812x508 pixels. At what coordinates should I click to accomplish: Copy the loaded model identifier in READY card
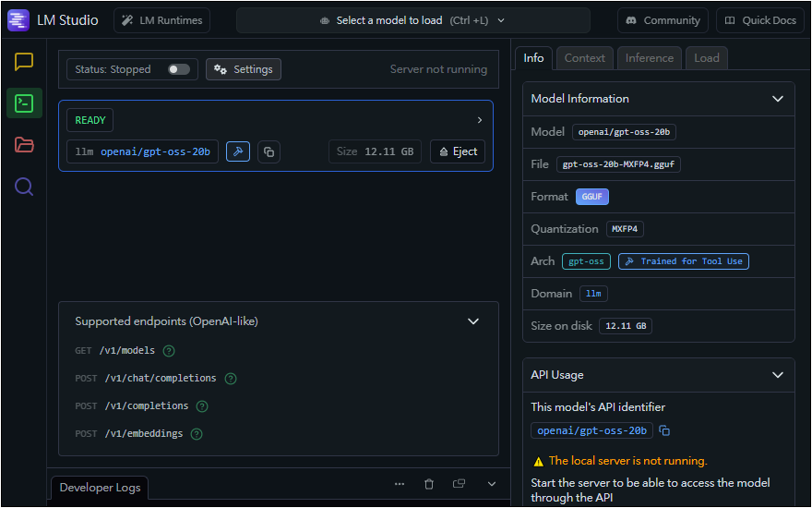269,151
